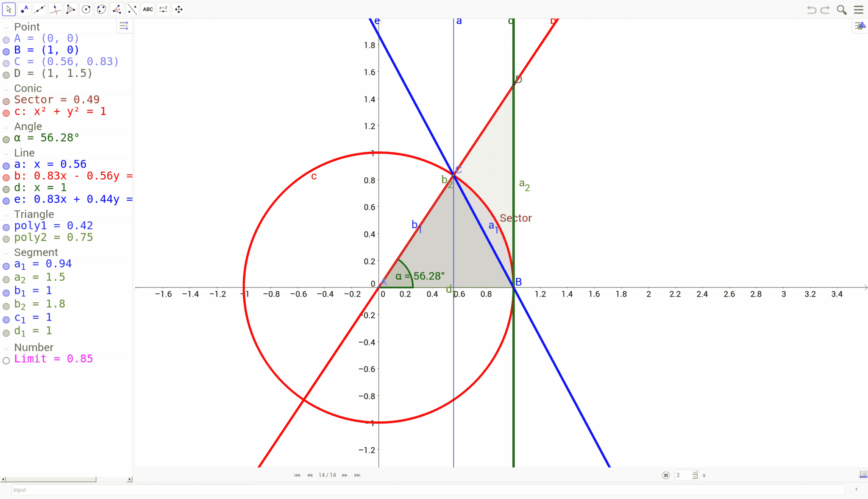Toggle visibility of point A

coord(6,40)
